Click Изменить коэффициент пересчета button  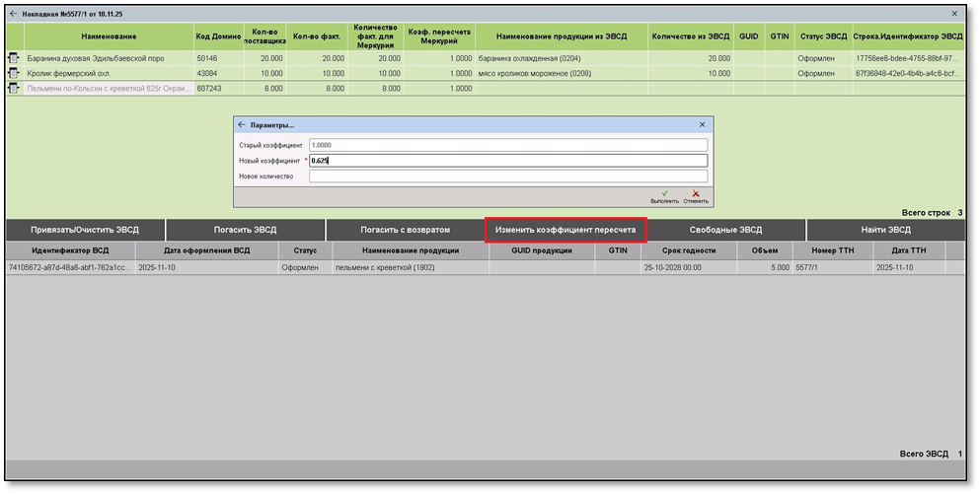565,230
